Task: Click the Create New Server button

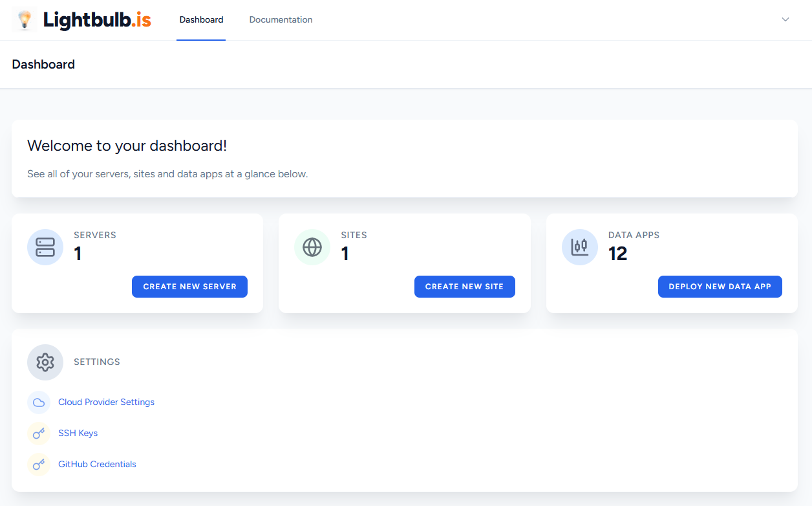Action: coord(189,287)
